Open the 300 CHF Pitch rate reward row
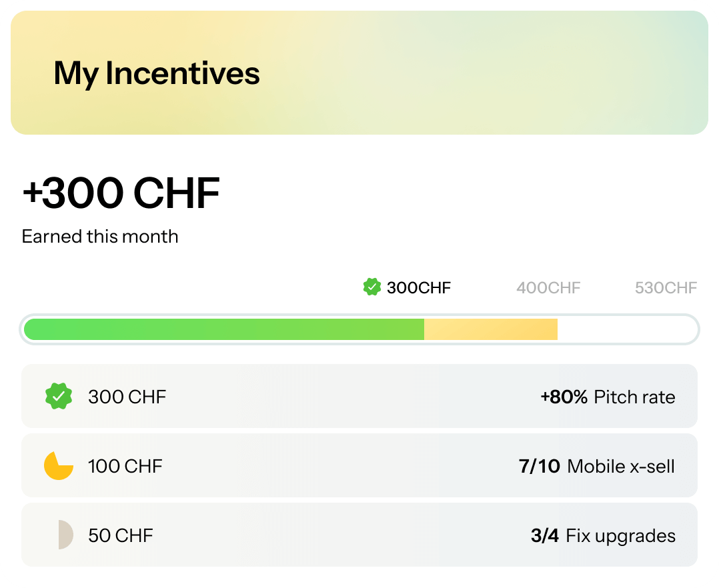The image size is (719, 588). click(359, 396)
